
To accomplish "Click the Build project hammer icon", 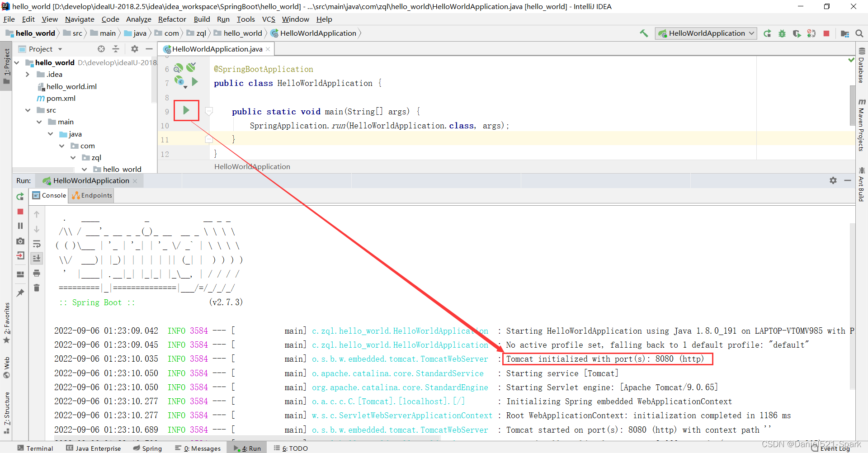I will coord(644,33).
